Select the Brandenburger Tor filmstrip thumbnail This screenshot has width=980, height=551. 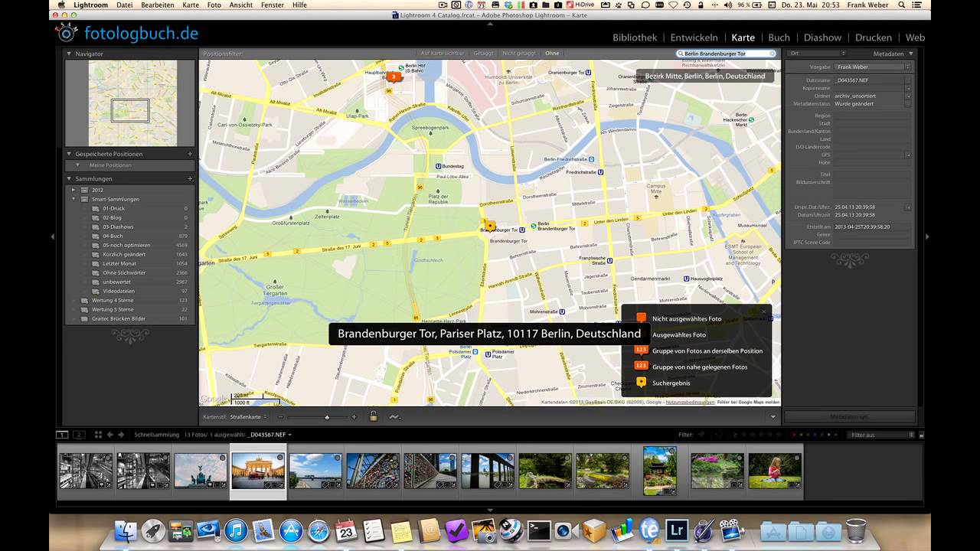(258, 470)
